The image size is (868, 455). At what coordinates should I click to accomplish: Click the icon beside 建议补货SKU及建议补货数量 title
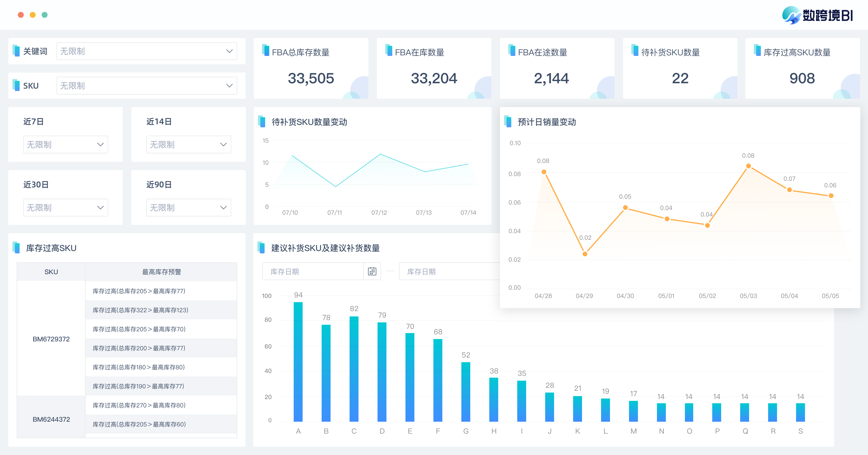[x=261, y=247]
